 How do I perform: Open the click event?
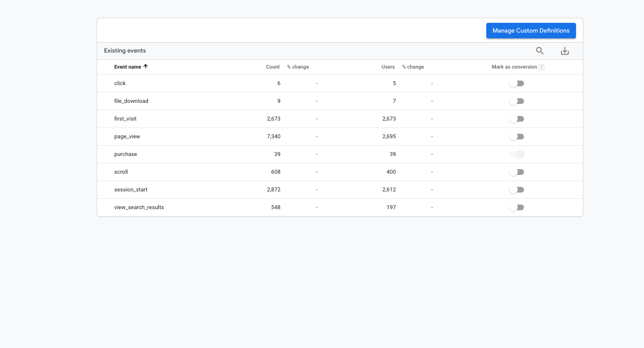120,83
